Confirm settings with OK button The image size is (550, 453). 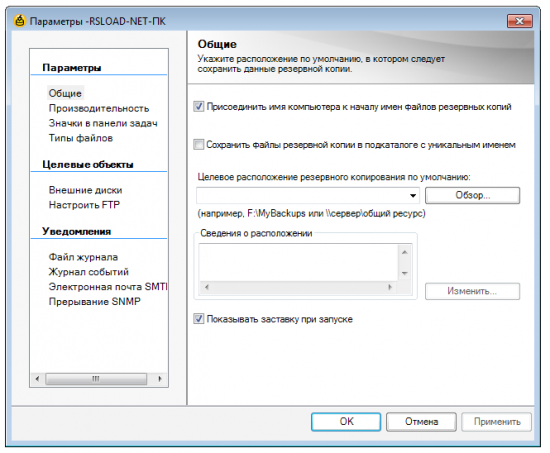point(346,421)
